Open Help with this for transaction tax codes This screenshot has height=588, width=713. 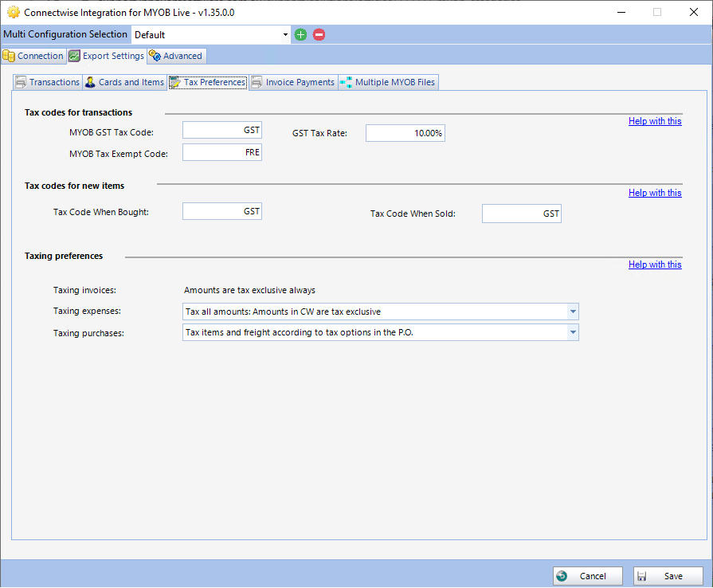(655, 121)
